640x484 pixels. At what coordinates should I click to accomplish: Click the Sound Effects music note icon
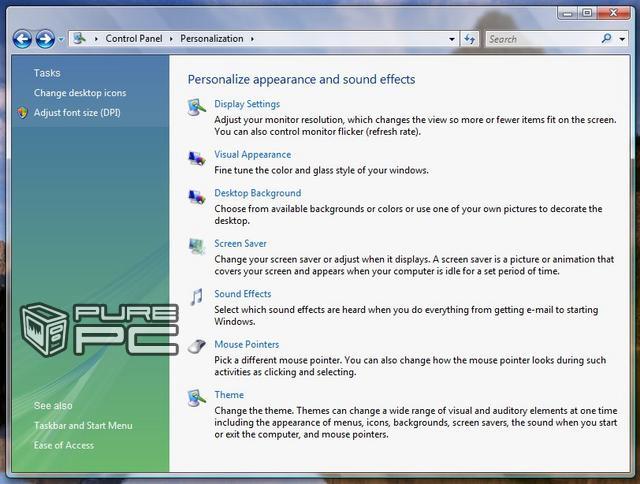(x=197, y=296)
